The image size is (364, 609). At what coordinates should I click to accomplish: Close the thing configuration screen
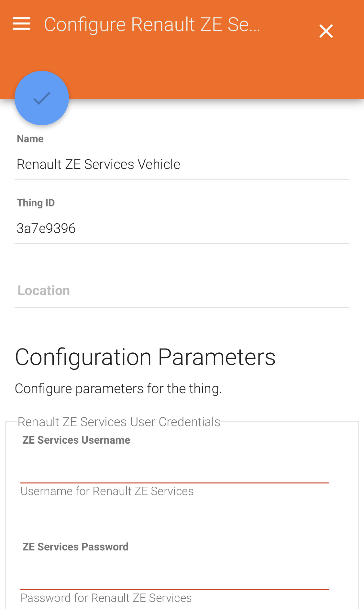pyautogui.click(x=326, y=31)
